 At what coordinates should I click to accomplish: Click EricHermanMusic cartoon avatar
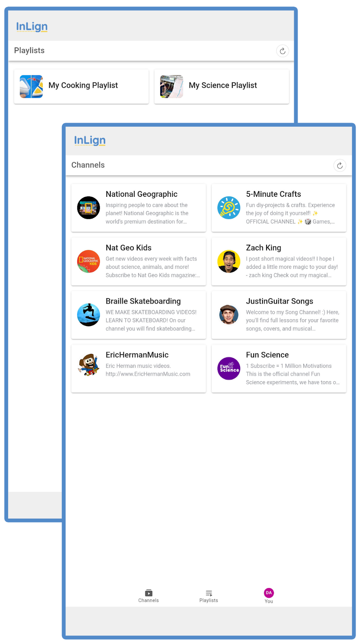coord(89,365)
